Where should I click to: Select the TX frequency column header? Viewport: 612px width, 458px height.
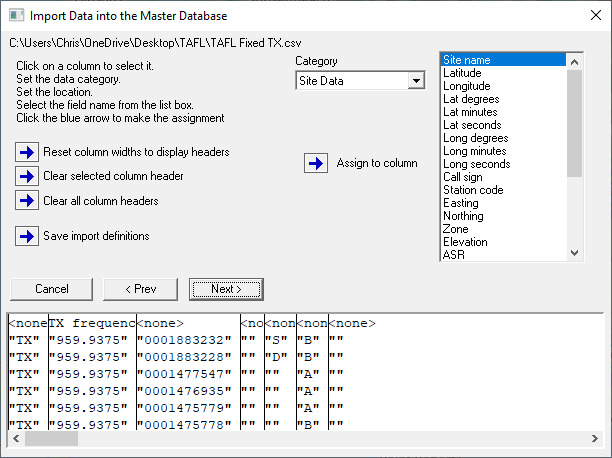(x=91, y=324)
